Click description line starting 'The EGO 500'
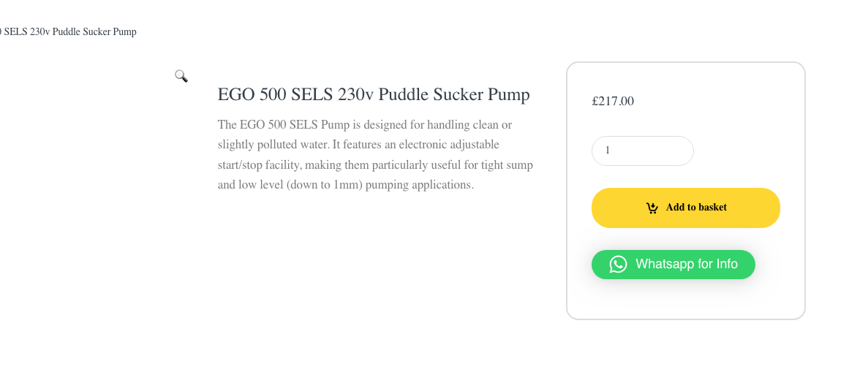The image size is (868, 383). [364, 125]
